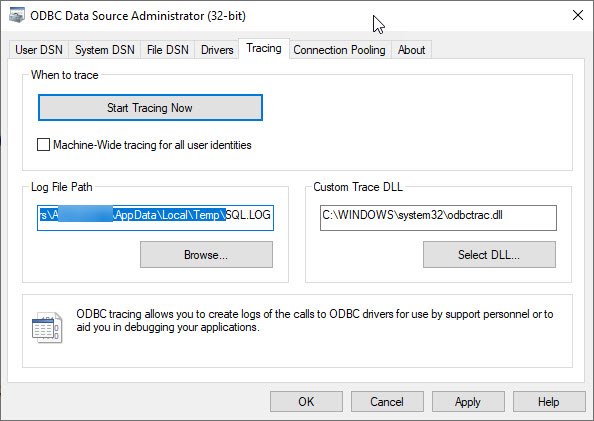
Task: Apply the tracing settings
Action: (468, 402)
